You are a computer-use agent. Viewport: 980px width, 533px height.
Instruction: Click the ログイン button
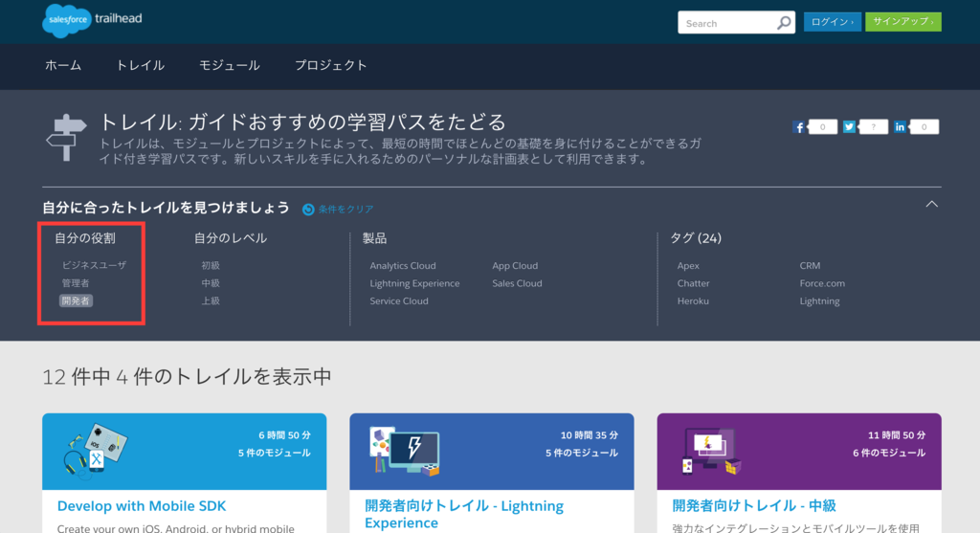832,22
